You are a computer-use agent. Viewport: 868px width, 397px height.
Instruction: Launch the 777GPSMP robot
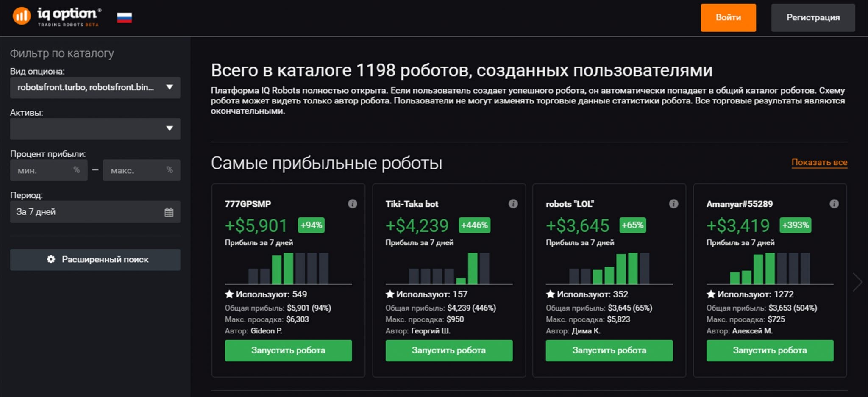pos(288,350)
